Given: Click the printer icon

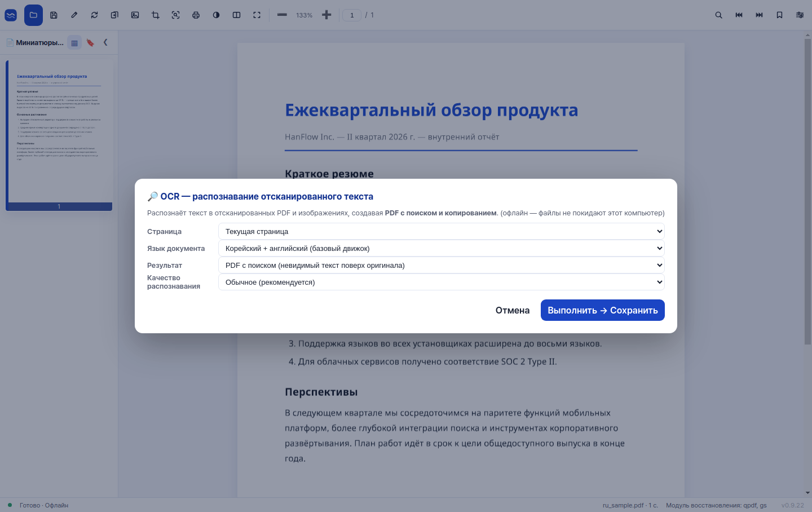Looking at the screenshot, I should (196, 15).
